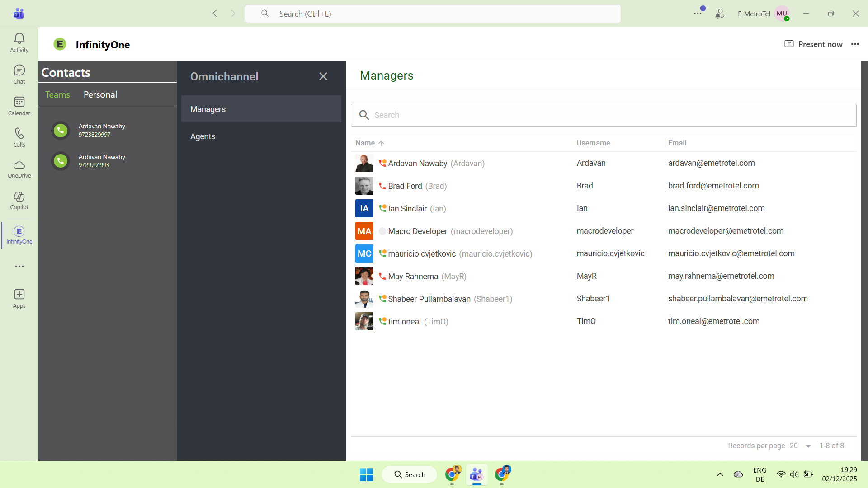868x488 pixels.
Task: Open the Windows Start menu
Action: (366, 474)
